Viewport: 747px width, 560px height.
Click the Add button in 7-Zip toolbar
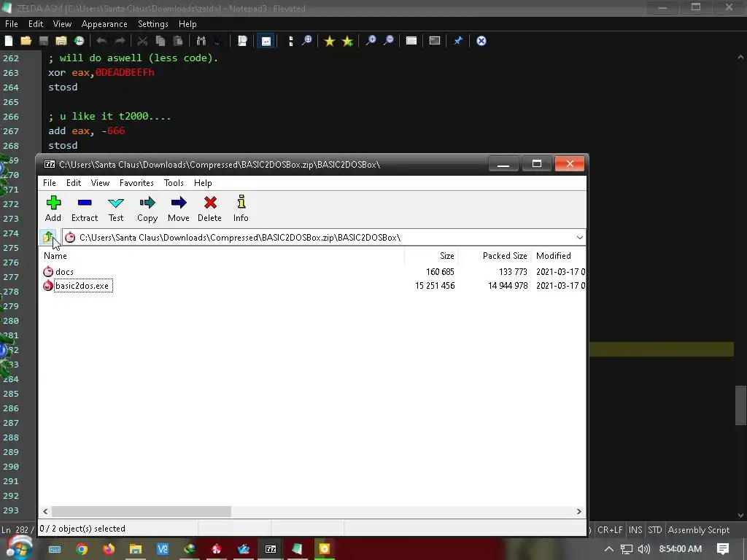point(53,209)
